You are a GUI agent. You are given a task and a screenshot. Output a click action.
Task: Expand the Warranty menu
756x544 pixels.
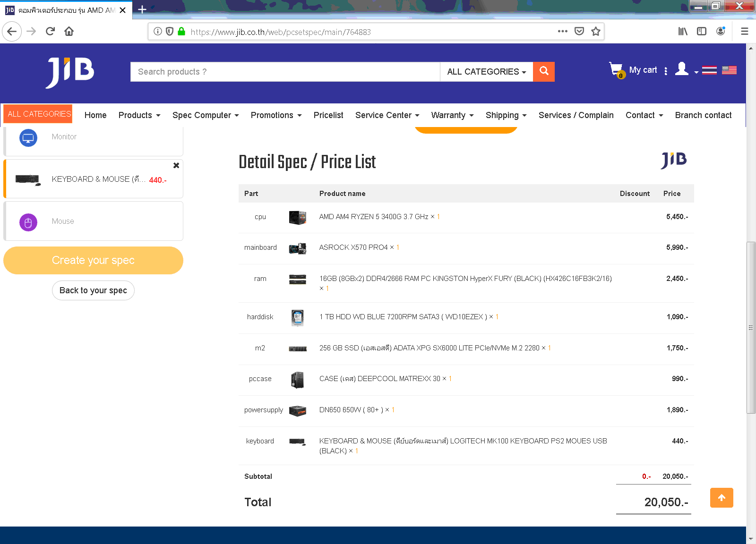coord(452,115)
